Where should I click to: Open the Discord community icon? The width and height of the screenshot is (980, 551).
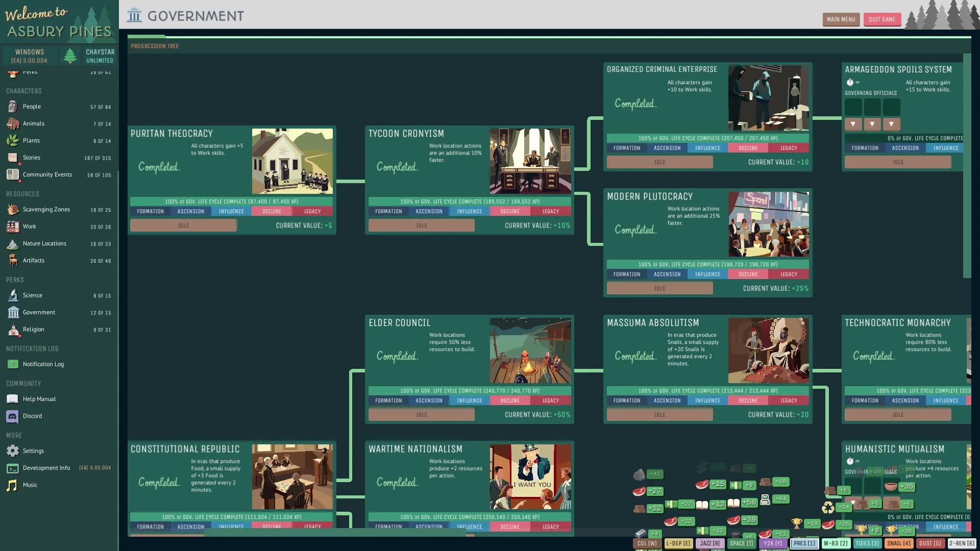[13, 416]
